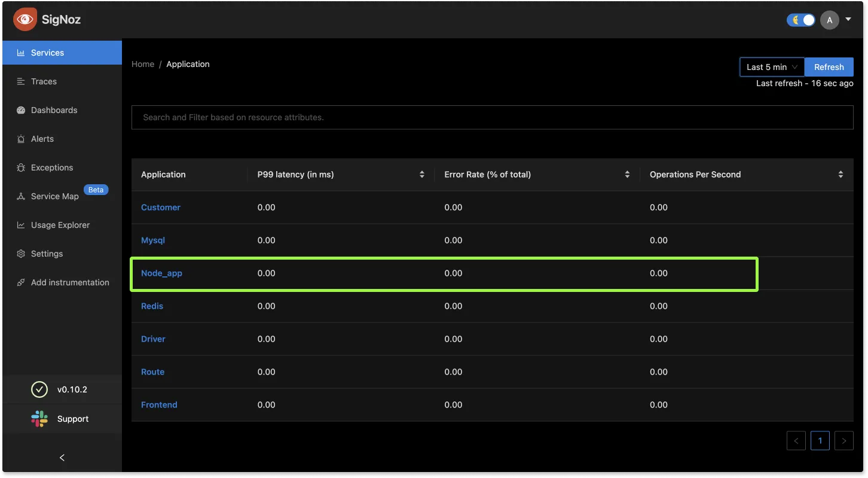Click the Application breadcrumb
868x478 pixels.
pyautogui.click(x=188, y=64)
